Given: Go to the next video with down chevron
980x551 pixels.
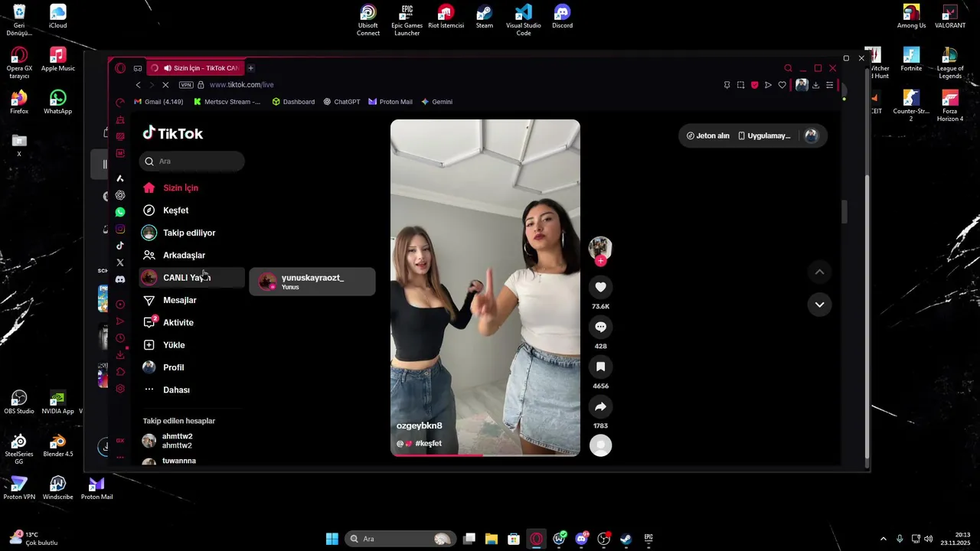Looking at the screenshot, I should click(x=819, y=305).
